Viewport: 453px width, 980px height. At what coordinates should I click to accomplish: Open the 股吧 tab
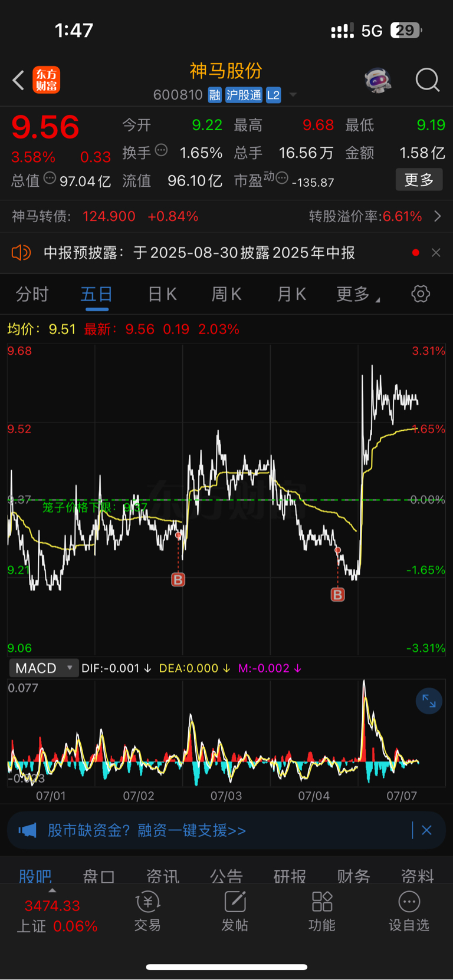coord(35,876)
